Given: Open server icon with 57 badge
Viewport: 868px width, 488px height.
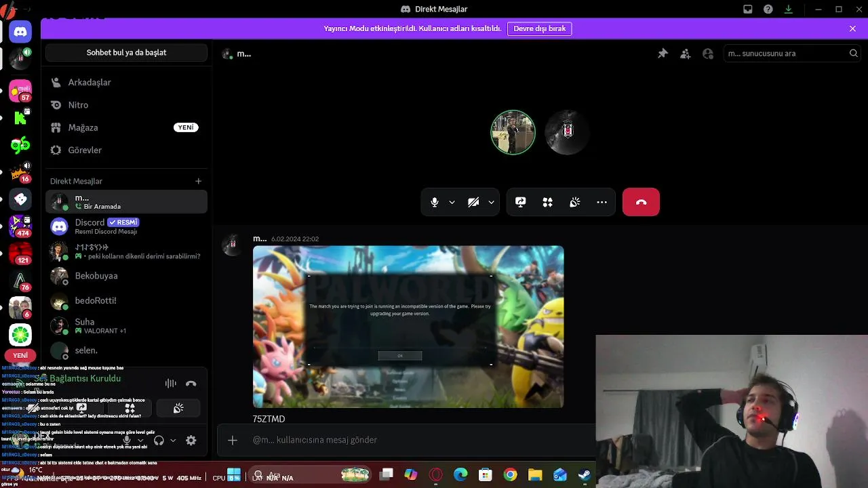Looking at the screenshot, I should [x=20, y=90].
